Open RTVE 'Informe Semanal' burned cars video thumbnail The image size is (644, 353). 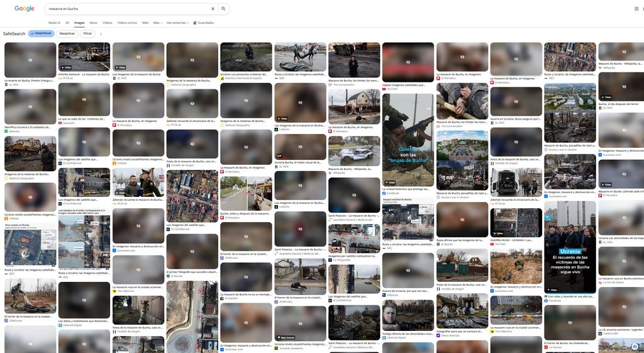(x=84, y=57)
